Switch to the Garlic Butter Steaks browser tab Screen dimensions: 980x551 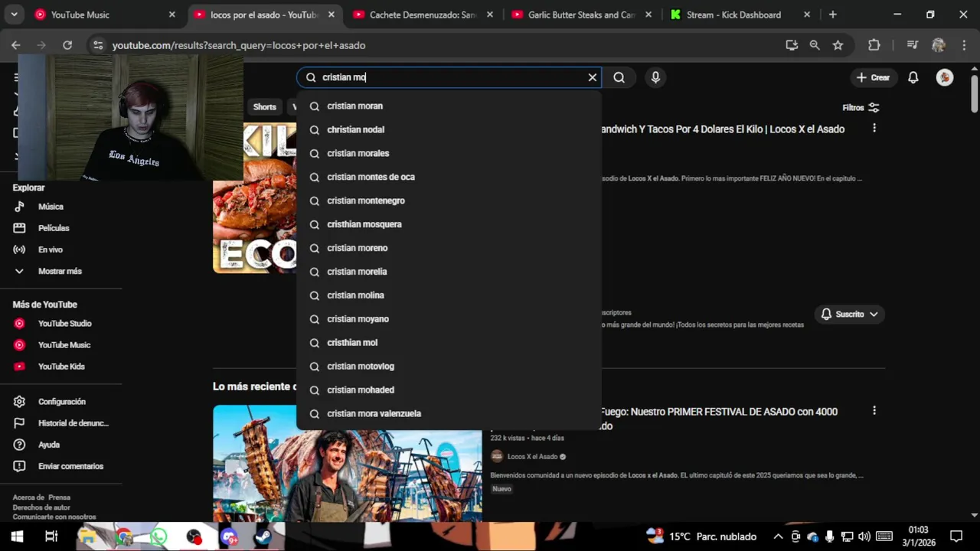click(x=582, y=15)
